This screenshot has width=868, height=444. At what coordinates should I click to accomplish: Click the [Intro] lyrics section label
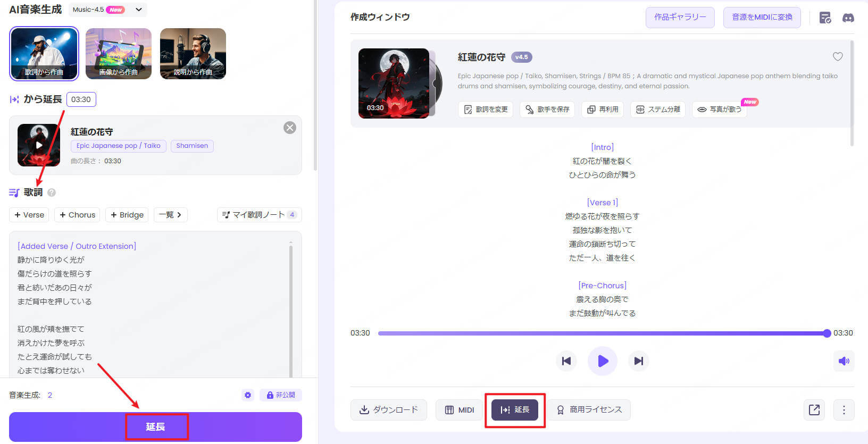click(603, 147)
